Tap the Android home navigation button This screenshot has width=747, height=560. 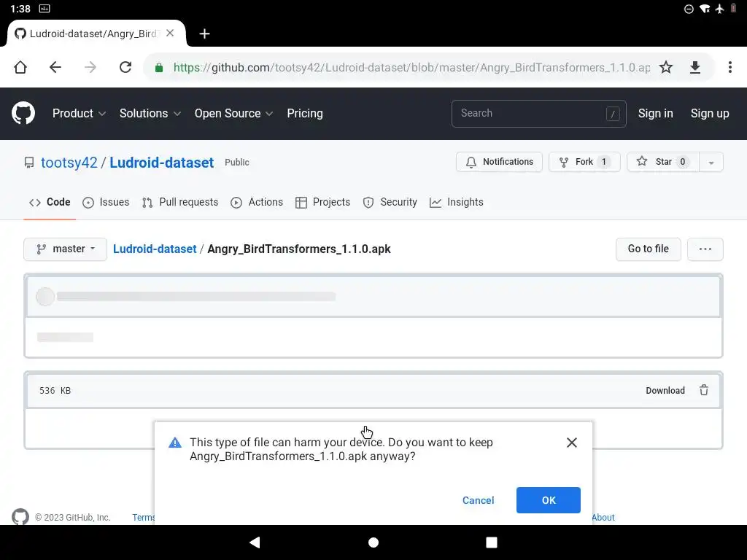(373, 542)
